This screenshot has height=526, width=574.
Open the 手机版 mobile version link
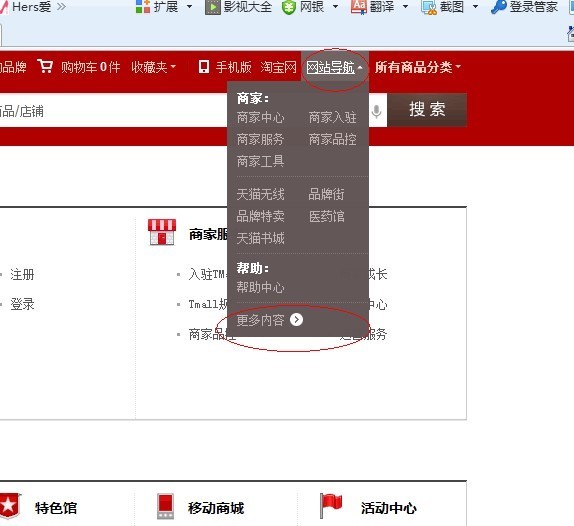(x=234, y=67)
